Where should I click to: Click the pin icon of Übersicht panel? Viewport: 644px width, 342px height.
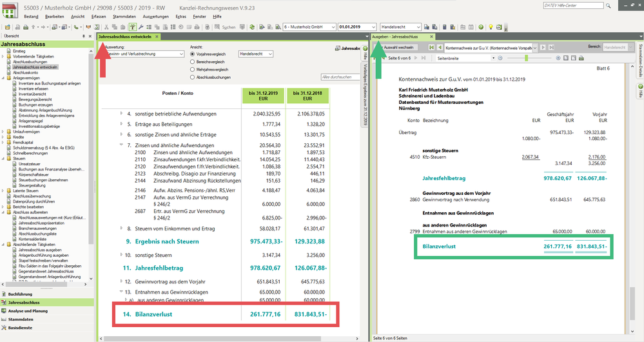84,36
